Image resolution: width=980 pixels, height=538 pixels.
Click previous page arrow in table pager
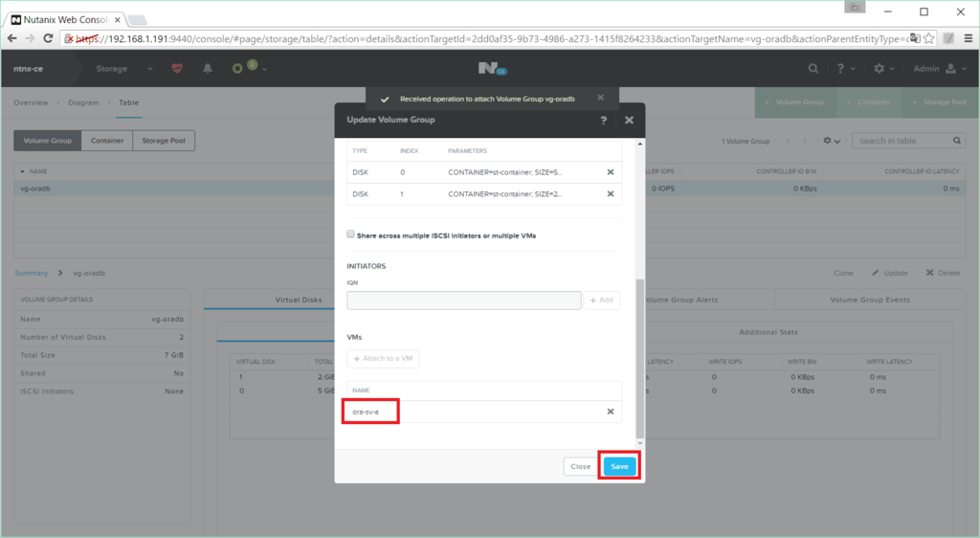(789, 141)
